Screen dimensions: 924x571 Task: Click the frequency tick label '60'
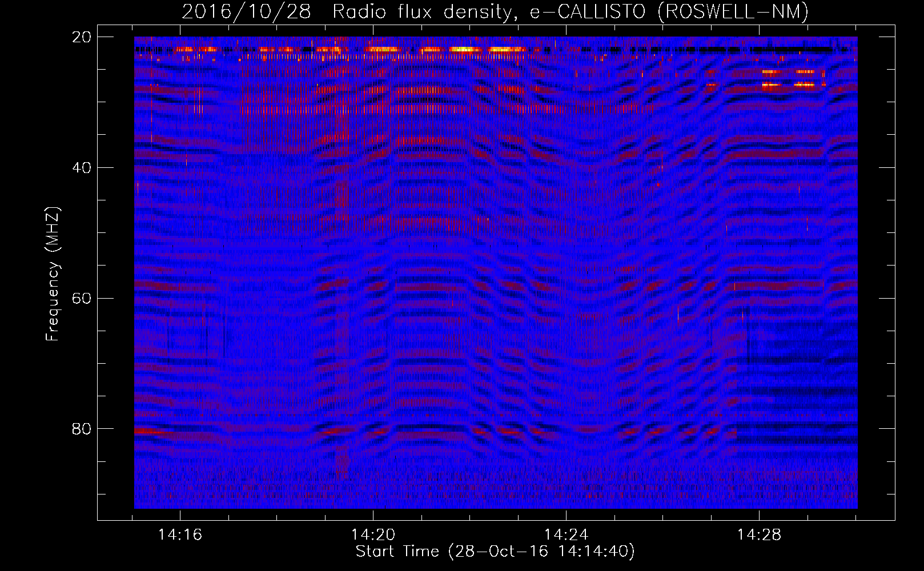tap(82, 299)
